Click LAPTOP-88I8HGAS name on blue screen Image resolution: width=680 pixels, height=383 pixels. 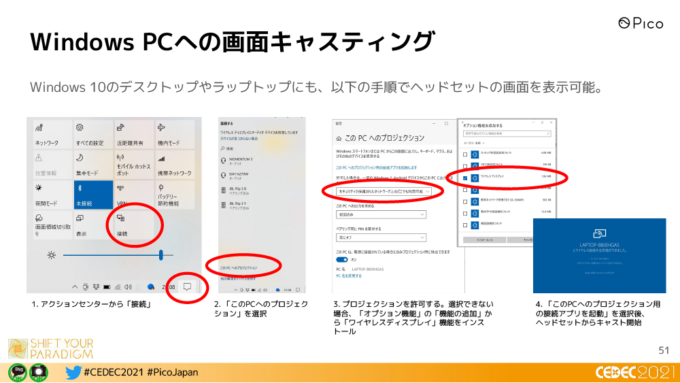[x=599, y=245]
